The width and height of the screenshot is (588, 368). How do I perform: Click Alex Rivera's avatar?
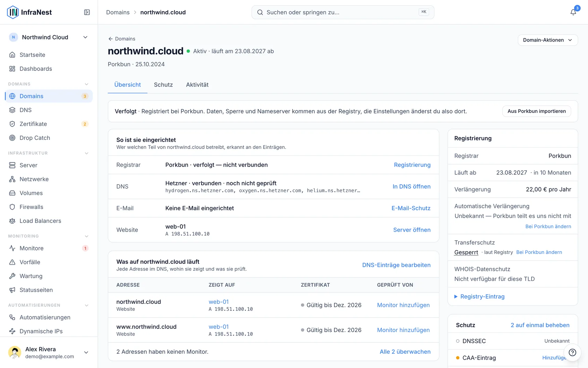coord(15,352)
